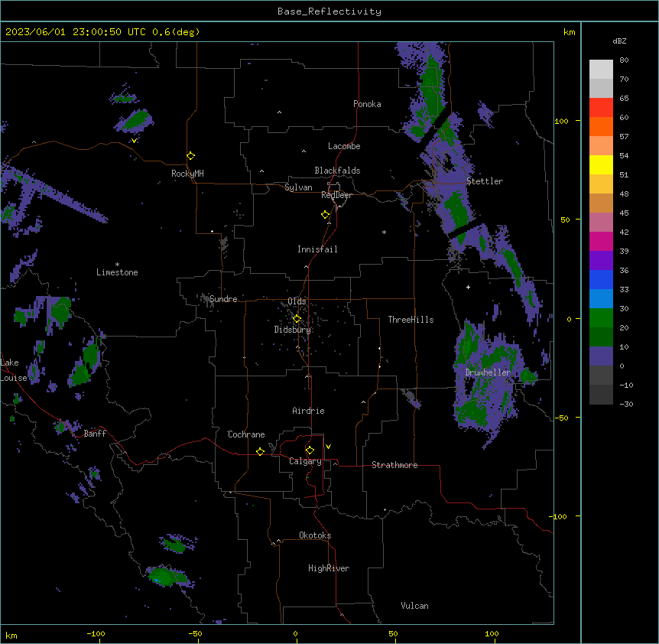Click the Olds label
Image resolution: width=659 pixels, height=644 pixels.
click(x=297, y=301)
